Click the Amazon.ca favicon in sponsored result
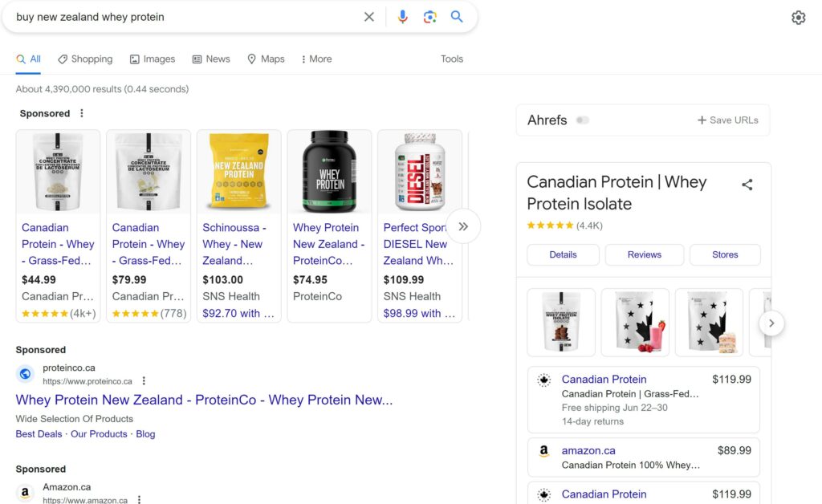 [24, 492]
